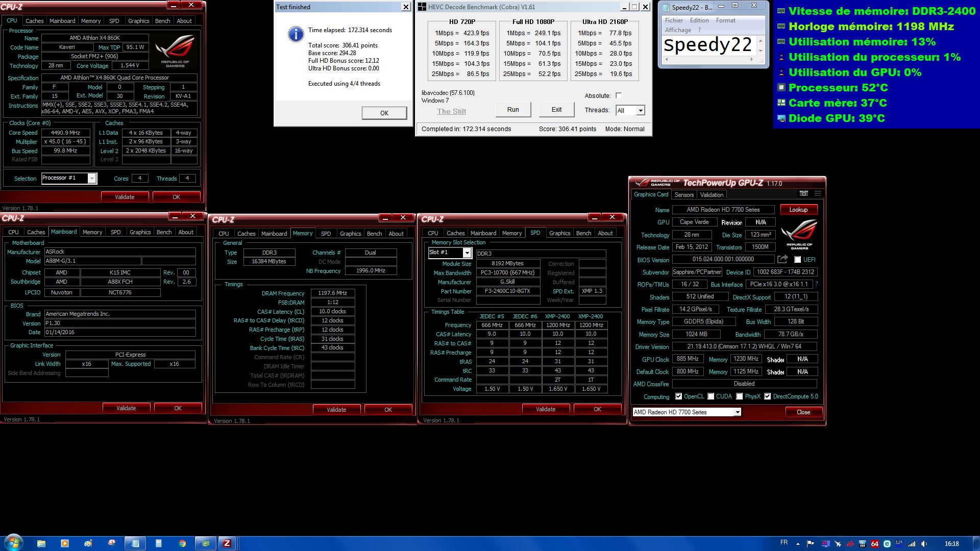Open Bench tab in the top-left CPU-Z window
The width and height of the screenshot is (980, 551).
click(162, 21)
